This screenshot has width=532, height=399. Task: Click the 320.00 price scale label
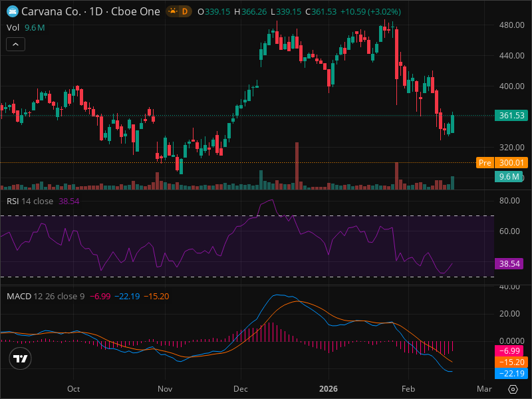[x=511, y=147]
